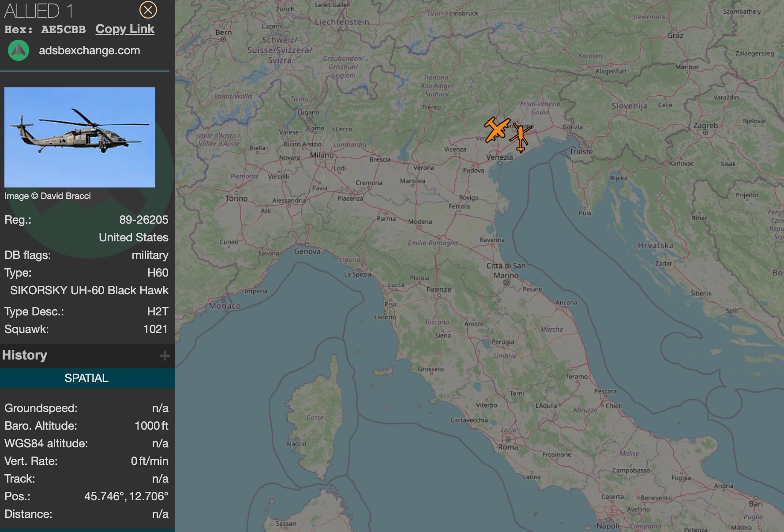The height and width of the screenshot is (532, 784).
Task: Expand the History section plus icon
Action: tap(165, 356)
